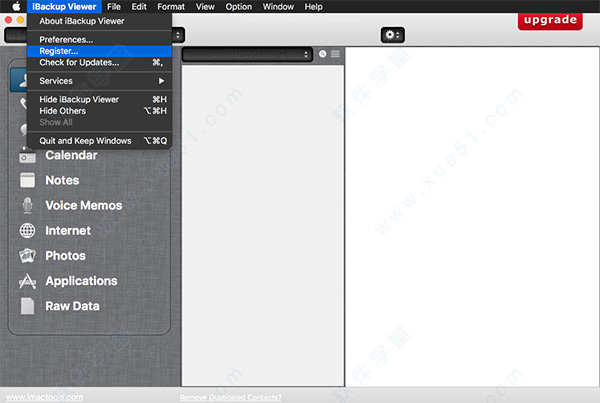The image size is (600, 403).
Task: Select the Raw Data label
Action: pos(72,306)
